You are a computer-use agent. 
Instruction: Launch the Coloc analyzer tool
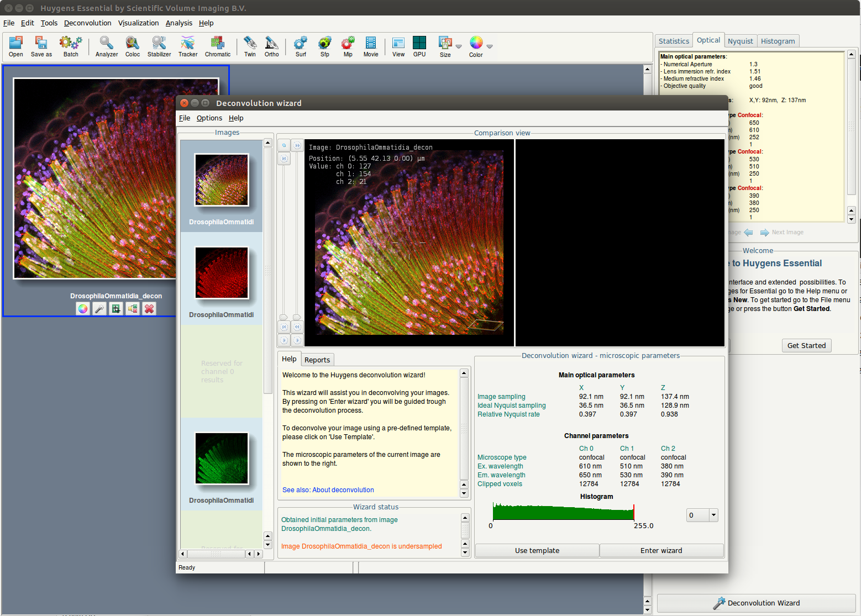(133, 46)
